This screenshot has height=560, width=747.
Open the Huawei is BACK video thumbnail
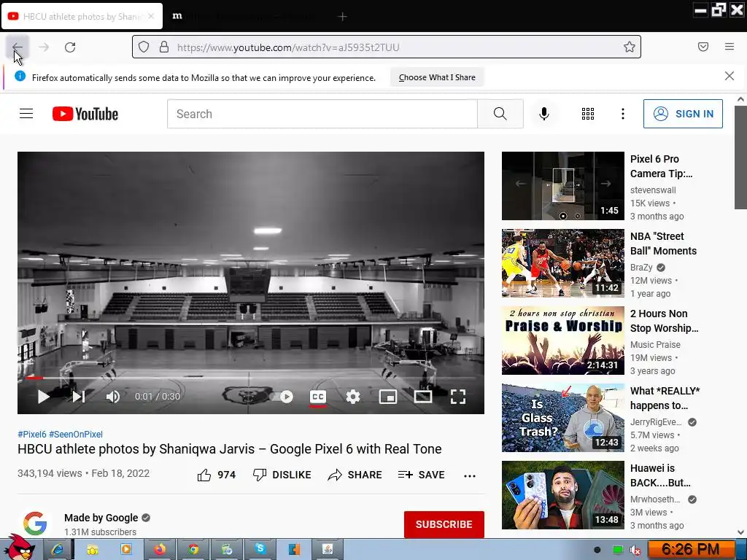tap(562, 495)
